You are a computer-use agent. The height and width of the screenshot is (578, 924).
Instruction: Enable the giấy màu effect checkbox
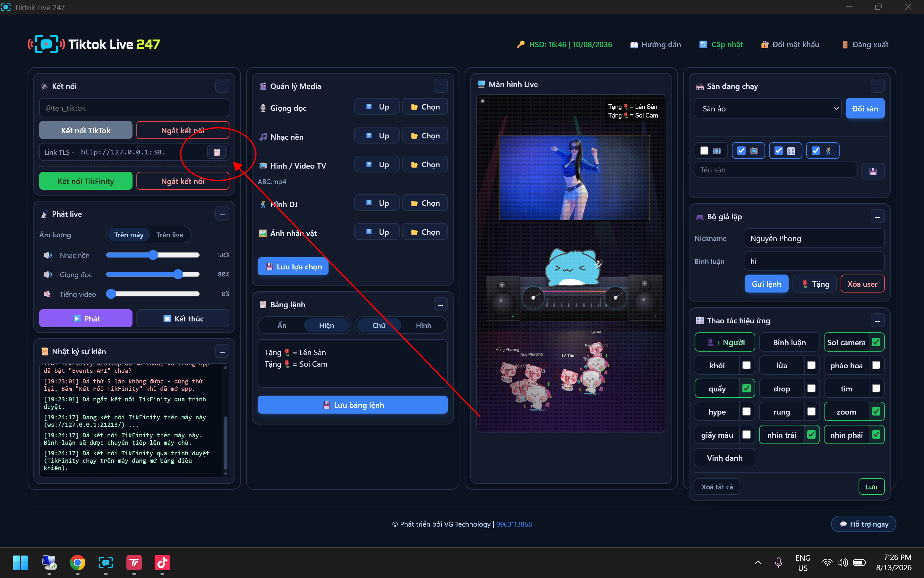(x=747, y=435)
